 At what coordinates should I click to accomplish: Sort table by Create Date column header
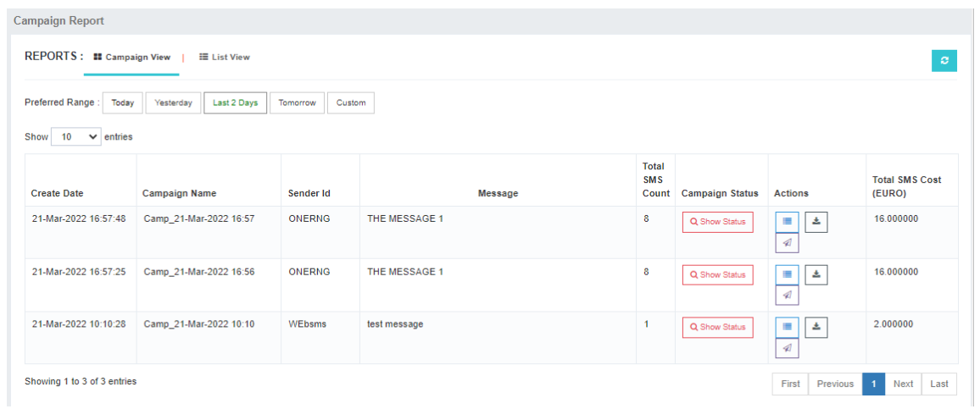tap(58, 193)
